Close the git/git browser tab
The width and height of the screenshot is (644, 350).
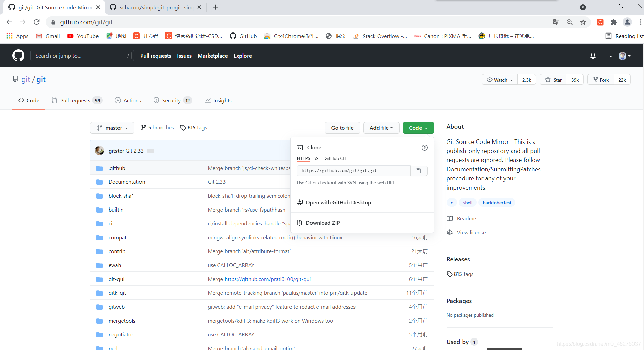[98, 7]
